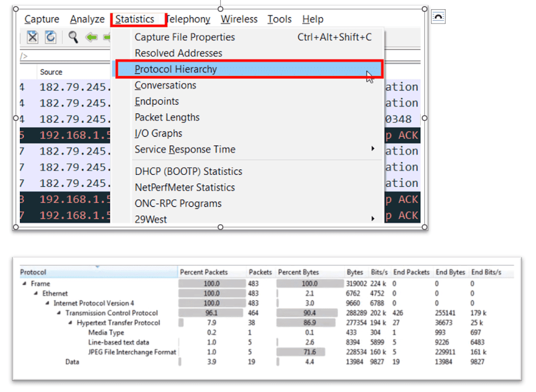Select the packet row ending in 0348
Screen dimensions: 536x392
pyautogui.click(x=65, y=119)
